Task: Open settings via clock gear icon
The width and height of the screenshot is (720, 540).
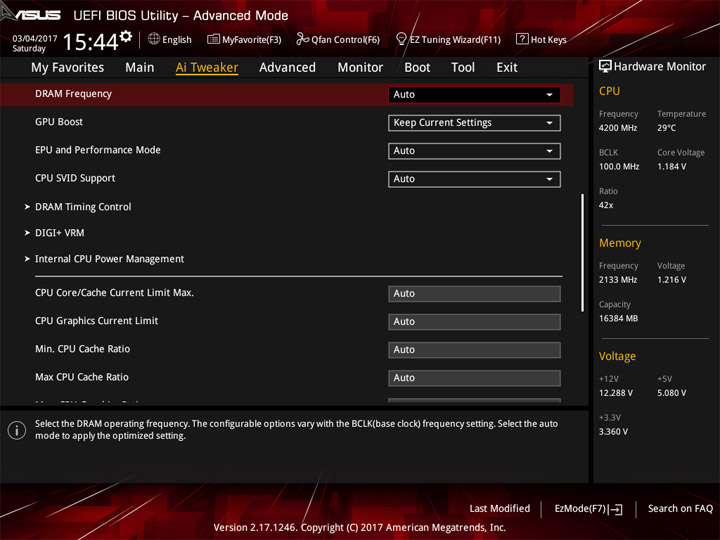Action: (x=126, y=36)
